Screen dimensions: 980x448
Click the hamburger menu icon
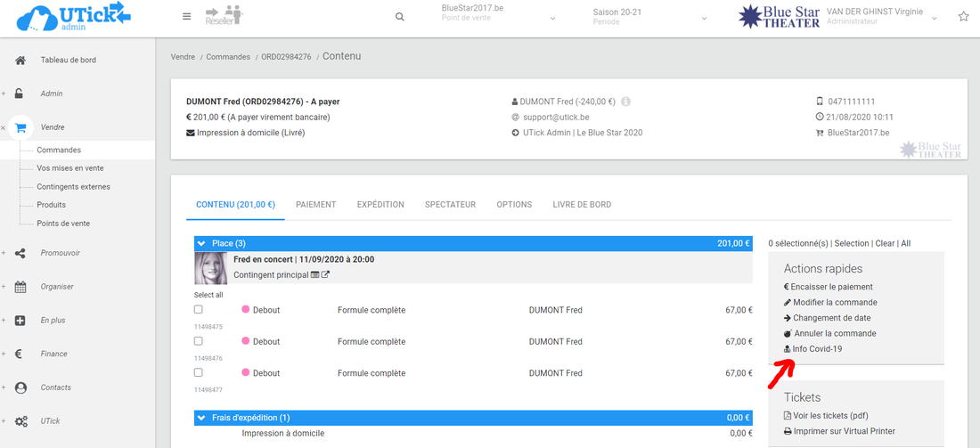[186, 16]
